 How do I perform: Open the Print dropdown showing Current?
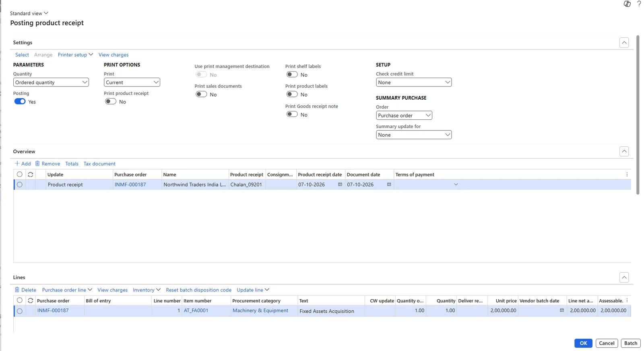point(132,82)
